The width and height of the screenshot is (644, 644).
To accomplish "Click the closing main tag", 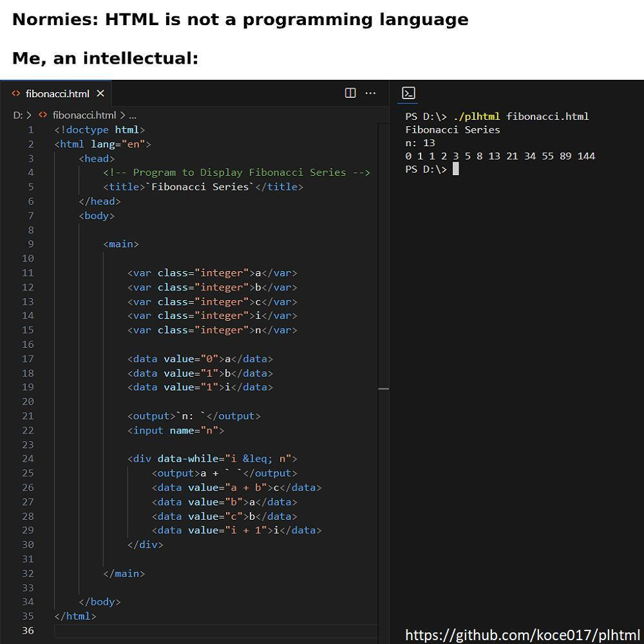I will click(124, 573).
